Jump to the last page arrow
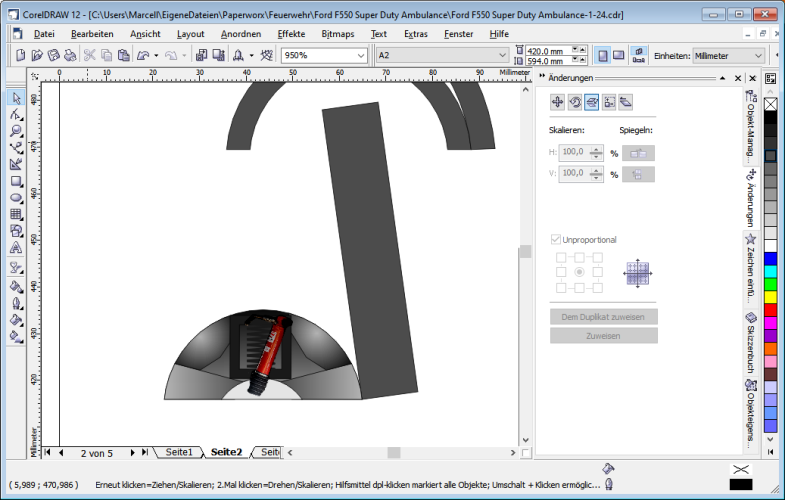This screenshot has height=500, width=785. click(145, 452)
